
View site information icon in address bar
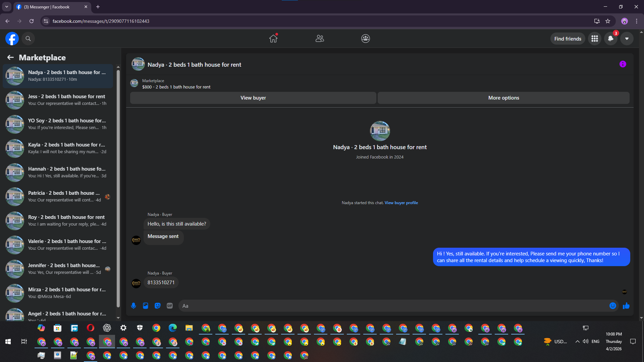pos(46,21)
